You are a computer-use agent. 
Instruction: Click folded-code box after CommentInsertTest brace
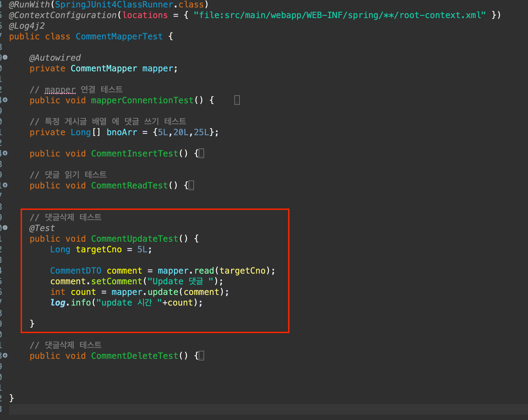click(x=201, y=154)
